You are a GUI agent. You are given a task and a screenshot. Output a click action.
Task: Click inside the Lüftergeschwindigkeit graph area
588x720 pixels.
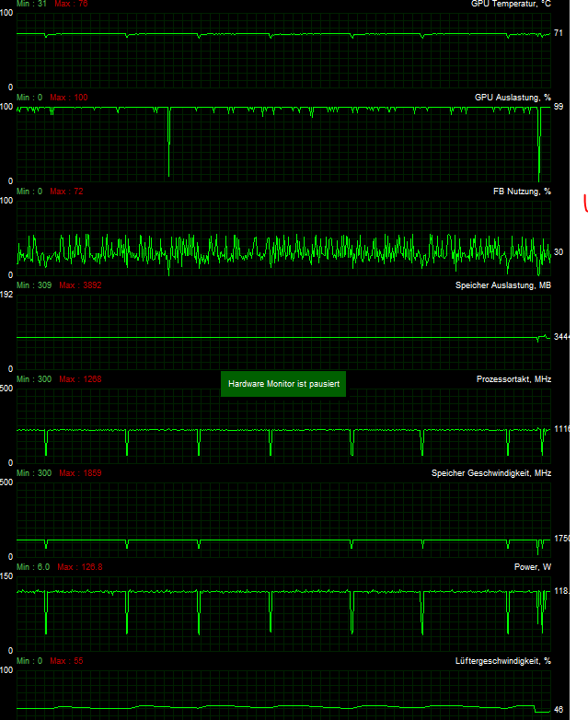coord(283,695)
